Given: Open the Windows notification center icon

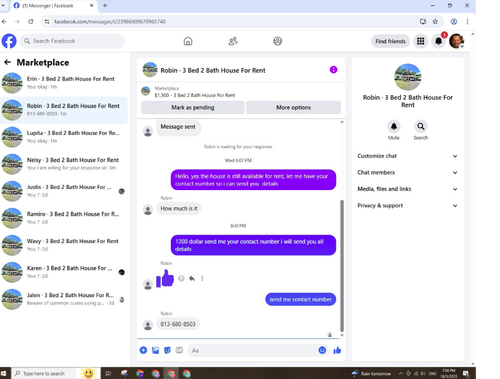Looking at the screenshot, I should 466,373.
